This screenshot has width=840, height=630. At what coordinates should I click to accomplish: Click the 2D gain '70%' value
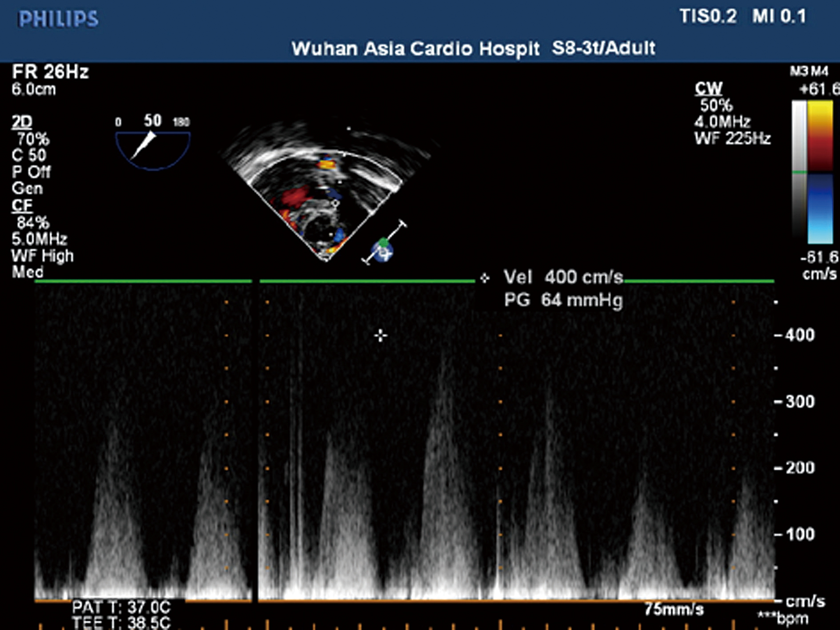33,139
